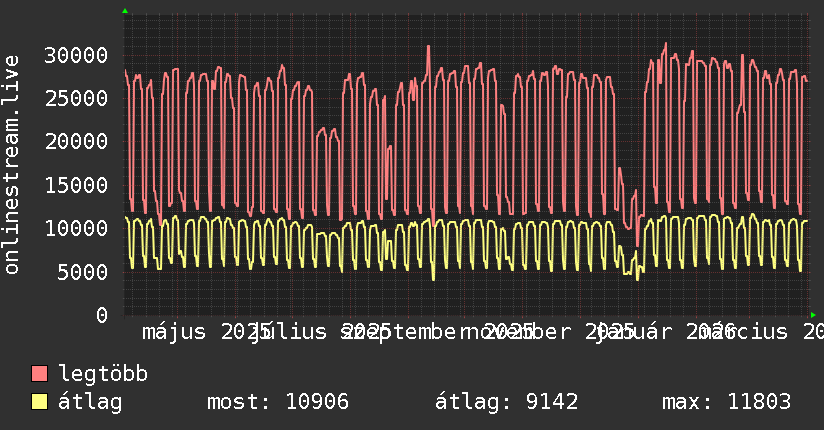Viewport: 824px width, 430px height.
Task: Click the red legtöbb legend swatch
Action: pos(39,374)
